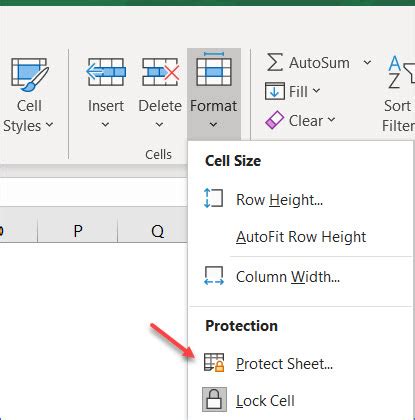The width and height of the screenshot is (415, 420).
Task: Click the AutoSum sigma icon
Action: tap(275, 62)
